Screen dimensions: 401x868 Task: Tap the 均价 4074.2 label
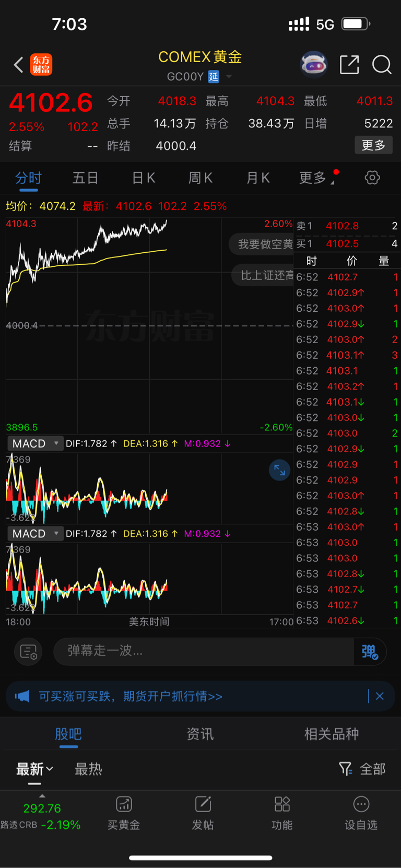[x=41, y=206]
